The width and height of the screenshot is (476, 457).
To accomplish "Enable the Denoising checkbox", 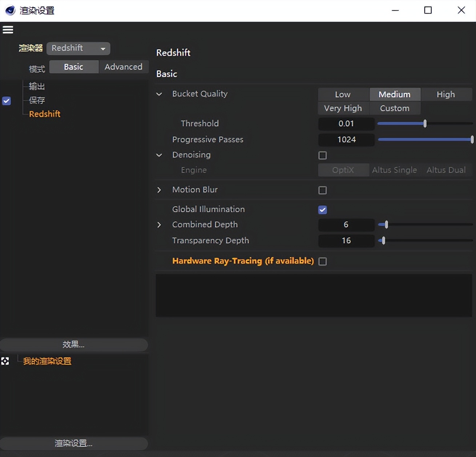I will [322, 155].
